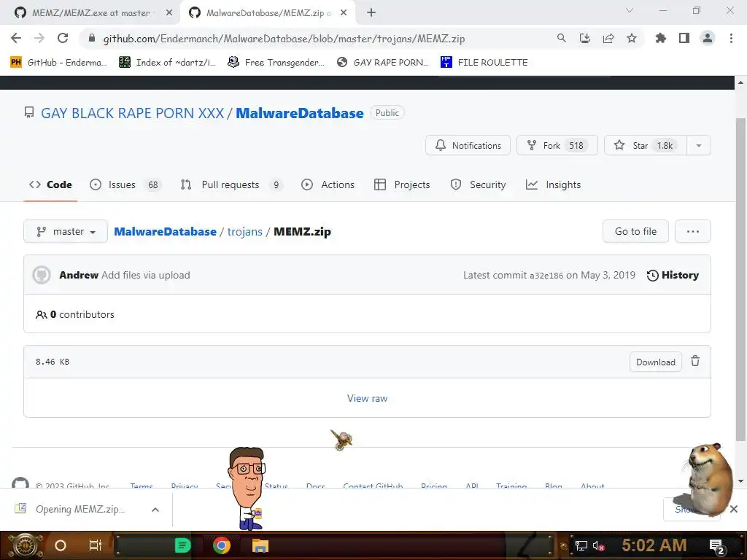Install app via the address bar download icon
Screen dimensions: 747x560
click(x=584, y=38)
